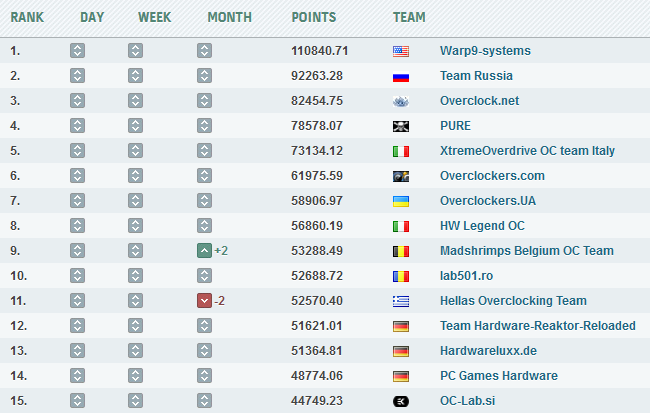Click the points value 52570.40
The width and height of the screenshot is (650, 413).
[x=317, y=301]
